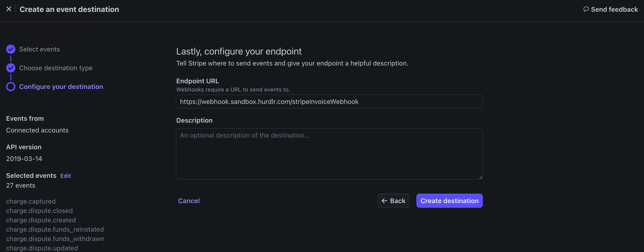Image resolution: width=644 pixels, height=252 pixels.
Task: Select the circle icon for Configure your destination
Action: 11,87
